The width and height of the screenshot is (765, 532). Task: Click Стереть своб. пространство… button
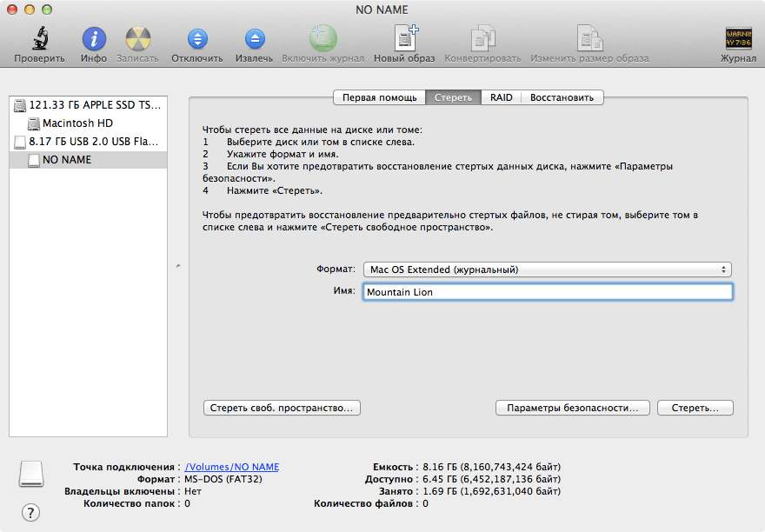coord(282,408)
